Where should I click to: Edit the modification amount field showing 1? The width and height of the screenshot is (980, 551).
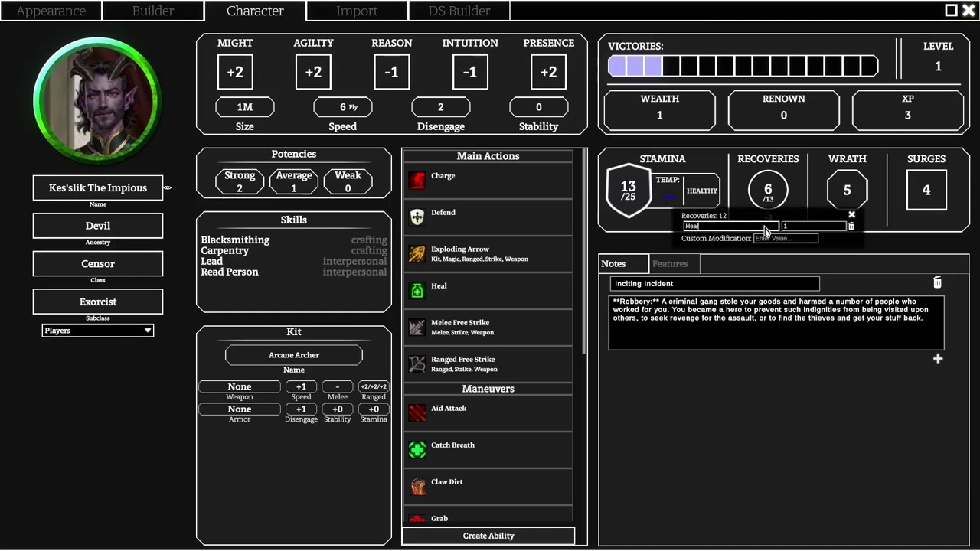pos(813,227)
